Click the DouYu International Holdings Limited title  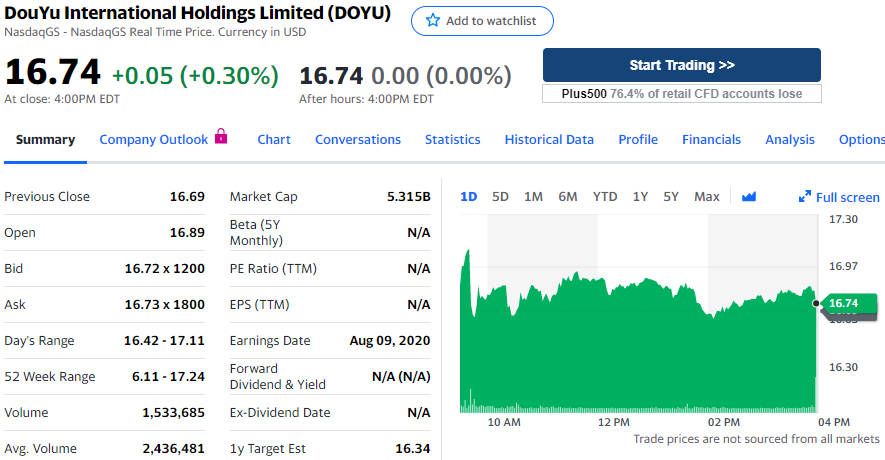tap(197, 12)
